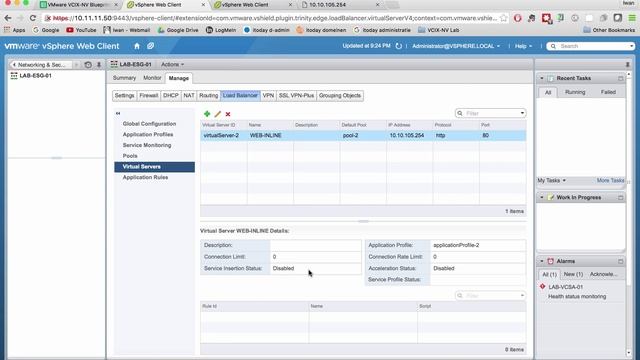Pin the right side panel
Viewport: 640px width, 360px height.
point(628,64)
